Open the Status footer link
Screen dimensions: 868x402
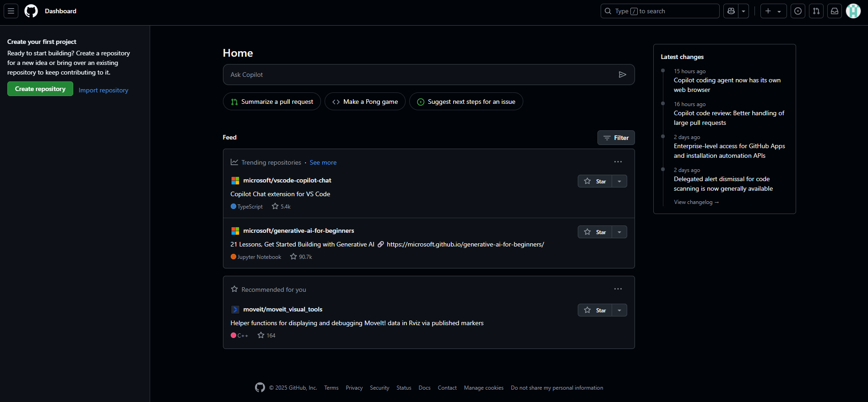(404, 388)
